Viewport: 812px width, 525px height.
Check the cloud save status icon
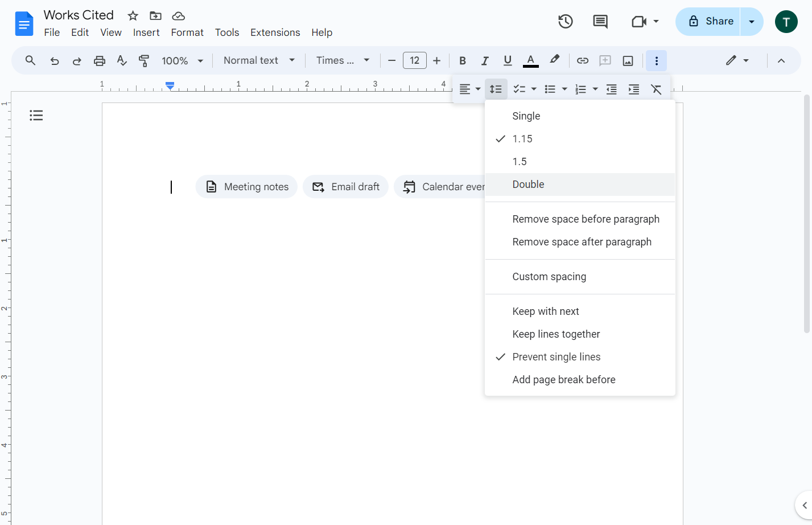click(178, 16)
